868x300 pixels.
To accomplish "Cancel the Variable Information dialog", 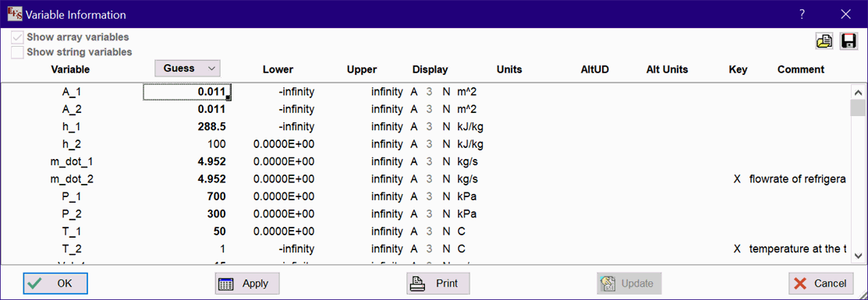I will (x=821, y=284).
